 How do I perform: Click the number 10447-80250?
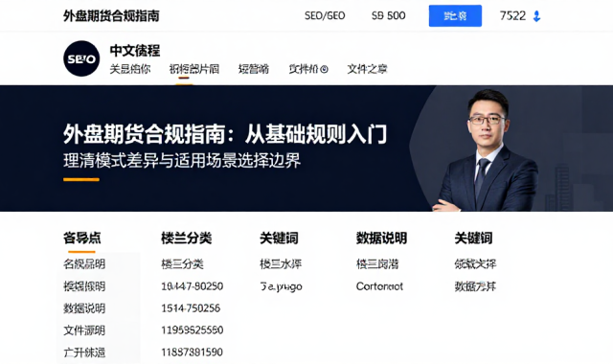pyautogui.click(x=192, y=286)
